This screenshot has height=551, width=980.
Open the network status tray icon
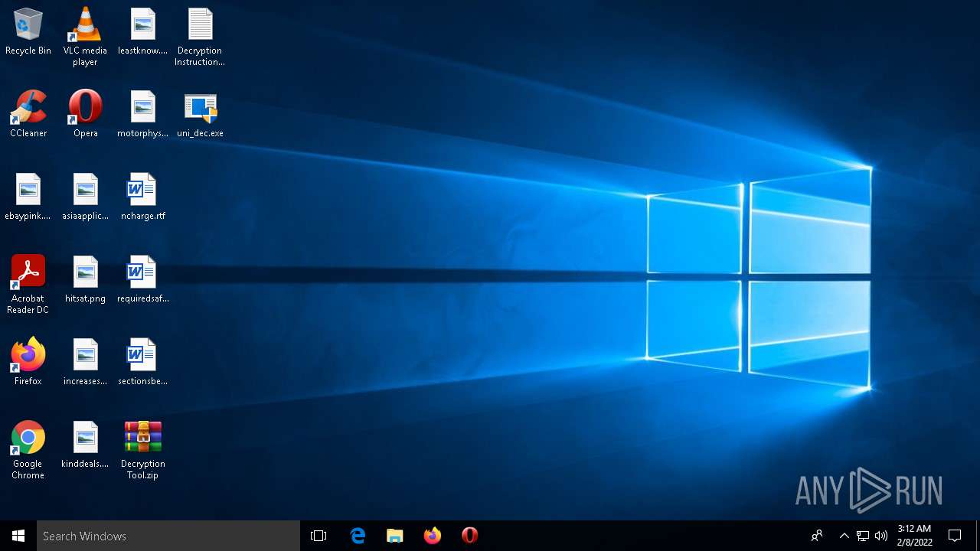tap(863, 536)
